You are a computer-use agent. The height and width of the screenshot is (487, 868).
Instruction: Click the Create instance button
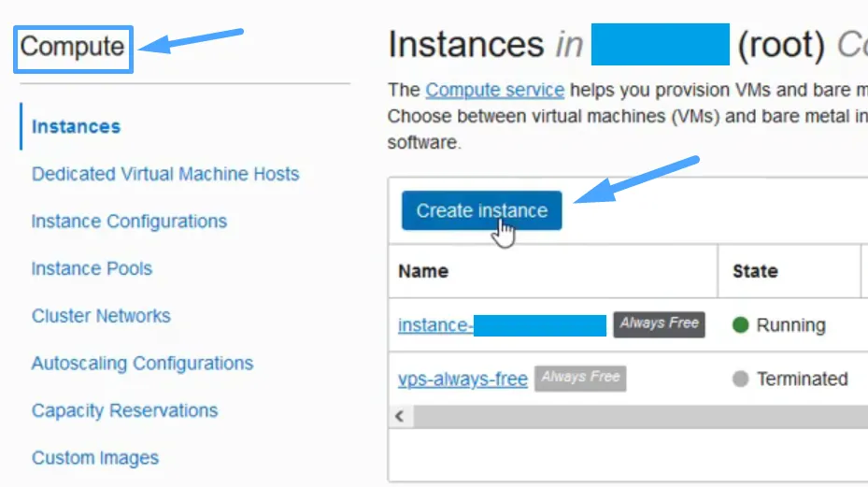point(481,210)
